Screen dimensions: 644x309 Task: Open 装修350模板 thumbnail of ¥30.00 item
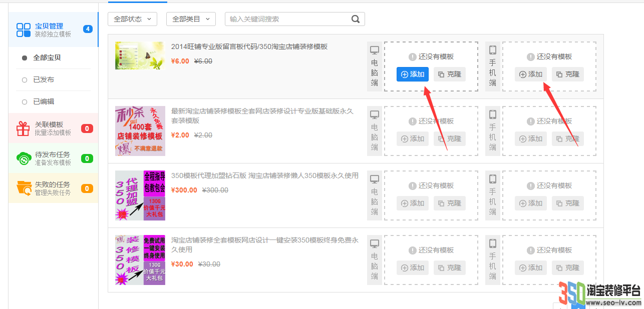point(140,260)
